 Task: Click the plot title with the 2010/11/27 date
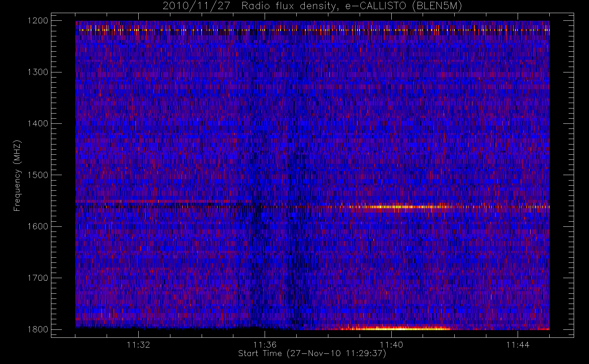[x=312, y=6]
